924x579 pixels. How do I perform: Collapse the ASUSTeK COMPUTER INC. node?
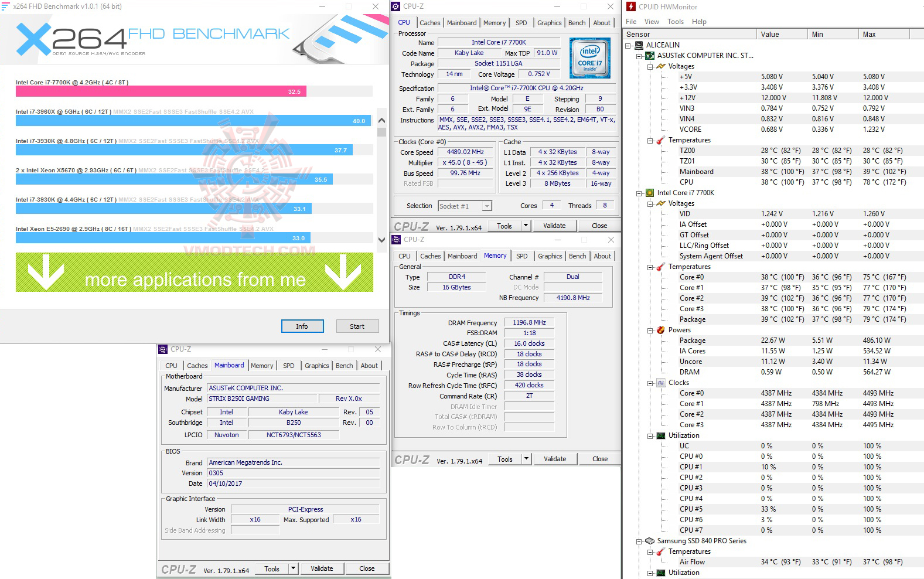639,56
